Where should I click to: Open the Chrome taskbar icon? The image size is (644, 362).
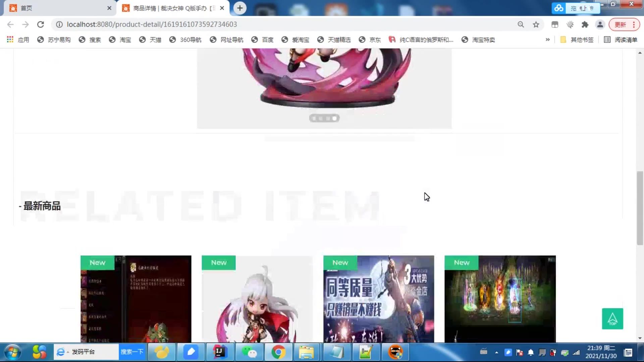278,352
